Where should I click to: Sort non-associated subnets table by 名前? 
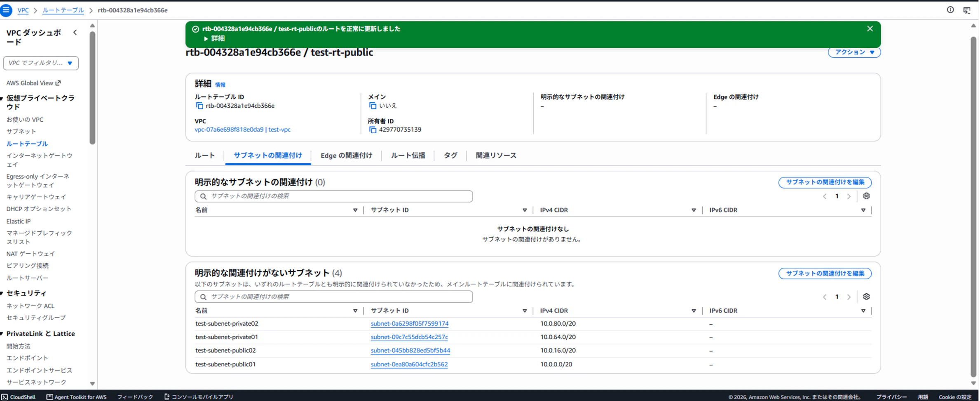[x=355, y=311]
